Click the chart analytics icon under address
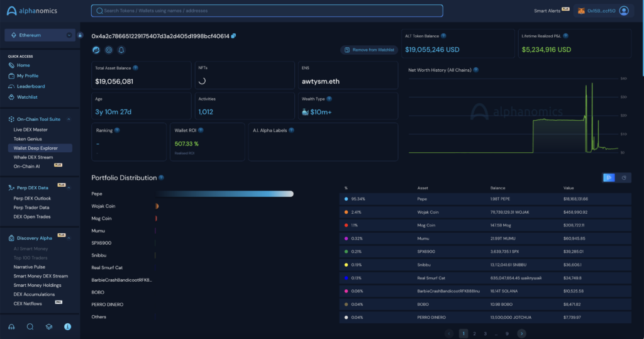This screenshot has width=644, height=339. (96, 50)
